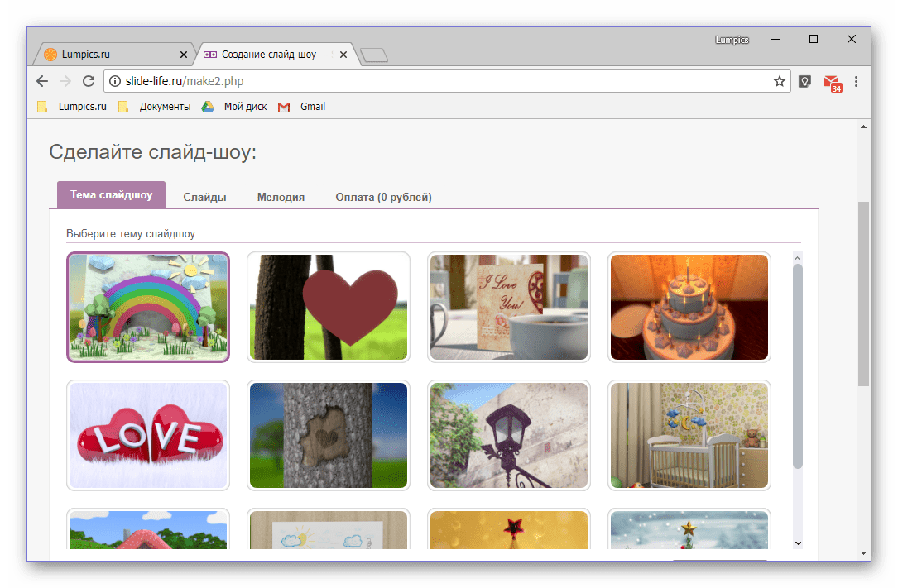Close the Chrome window
Image resolution: width=898 pixels, height=588 pixels.
tap(852, 39)
